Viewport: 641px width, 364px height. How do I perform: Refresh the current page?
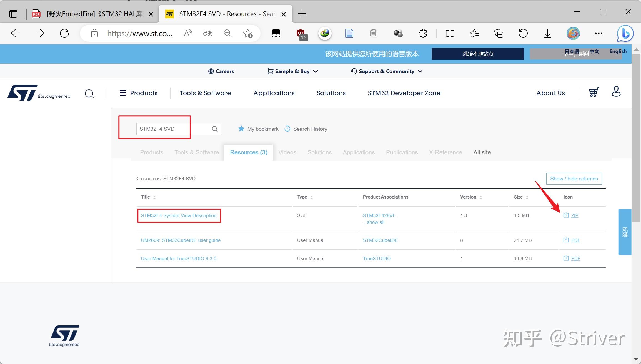[x=64, y=33]
